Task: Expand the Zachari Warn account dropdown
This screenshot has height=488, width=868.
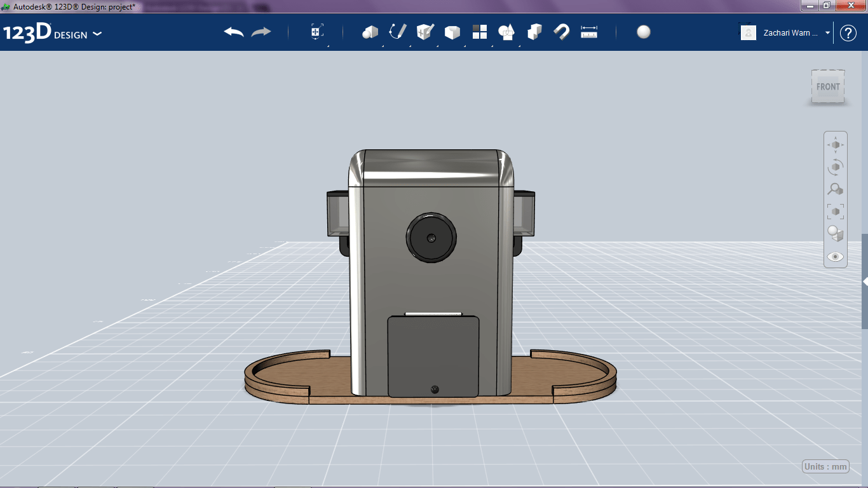Action: 827,32
